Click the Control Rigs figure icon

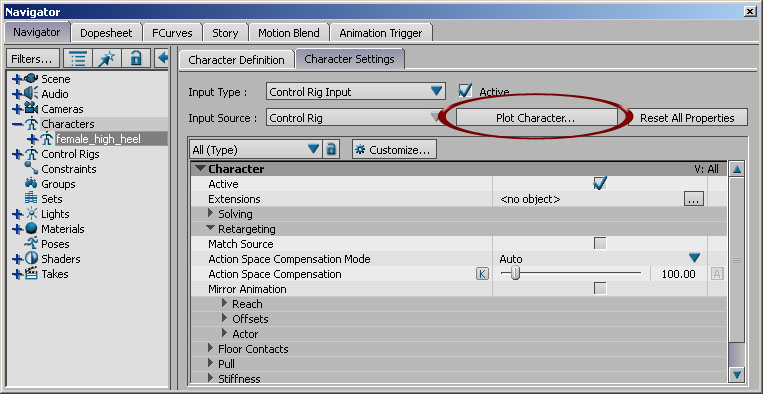[31, 154]
